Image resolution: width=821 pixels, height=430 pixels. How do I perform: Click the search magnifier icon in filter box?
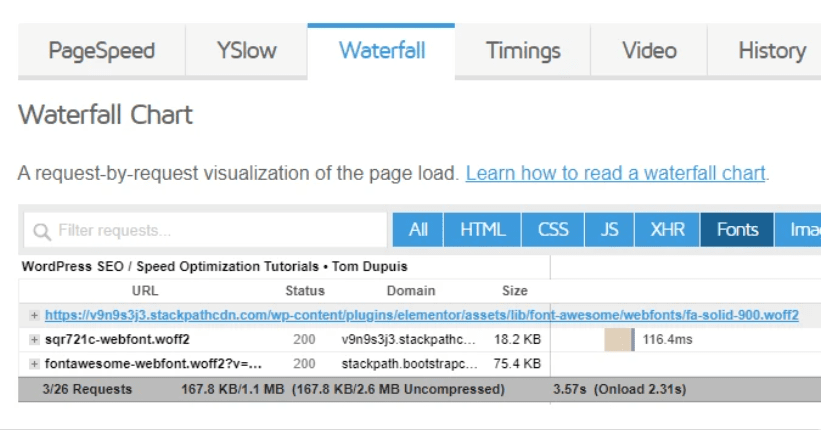[42, 231]
